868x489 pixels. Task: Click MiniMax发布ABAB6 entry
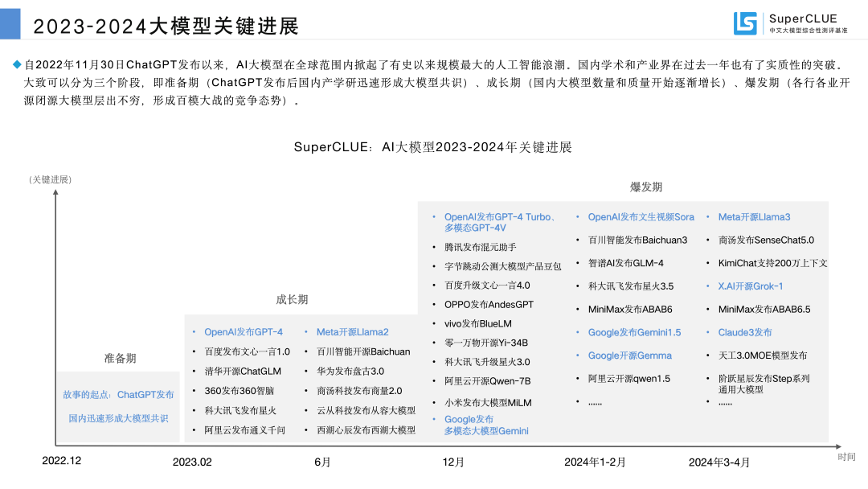pyautogui.click(x=630, y=310)
